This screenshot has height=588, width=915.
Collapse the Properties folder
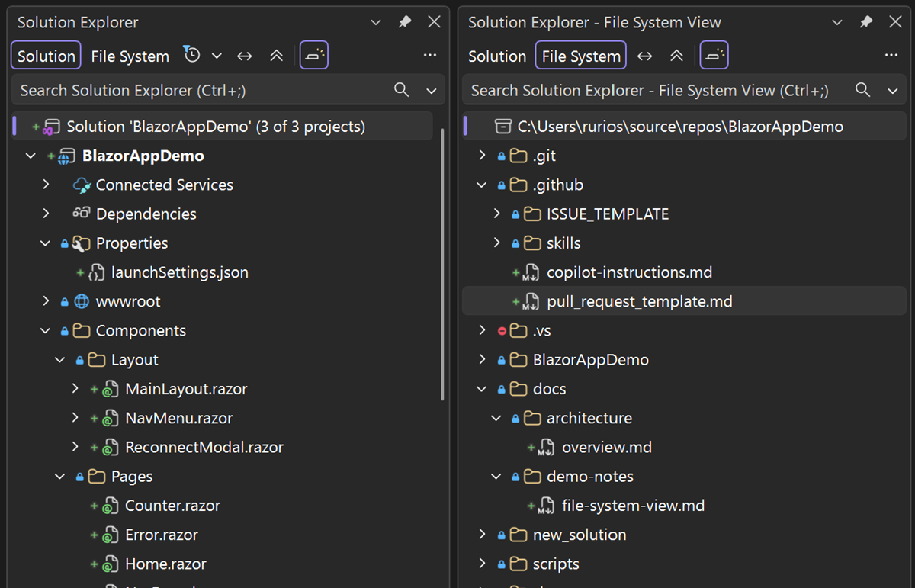click(46, 243)
